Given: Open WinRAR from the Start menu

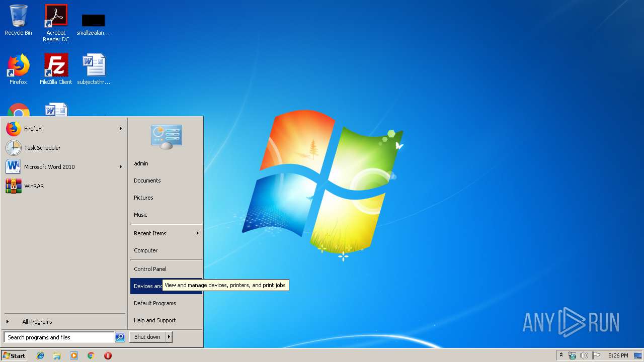Looking at the screenshot, I should coord(64,186).
